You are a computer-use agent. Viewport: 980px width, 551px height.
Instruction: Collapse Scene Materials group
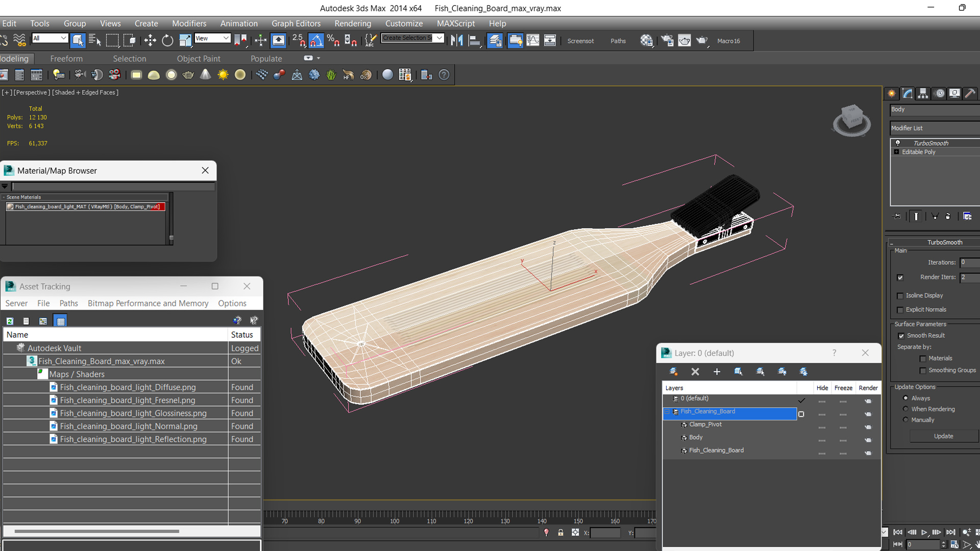[x=4, y=197]
